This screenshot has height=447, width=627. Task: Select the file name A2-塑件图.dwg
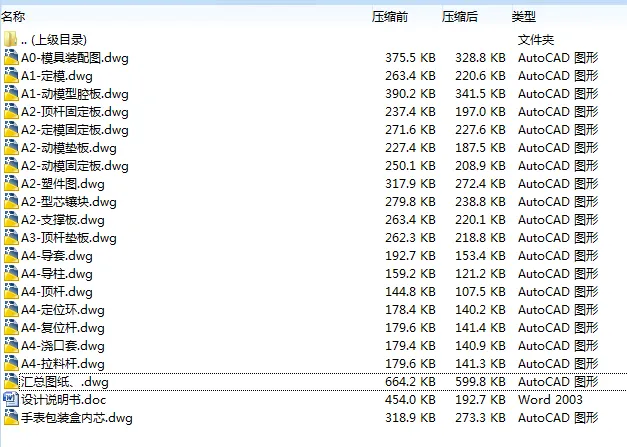click(x=63, y=184)
